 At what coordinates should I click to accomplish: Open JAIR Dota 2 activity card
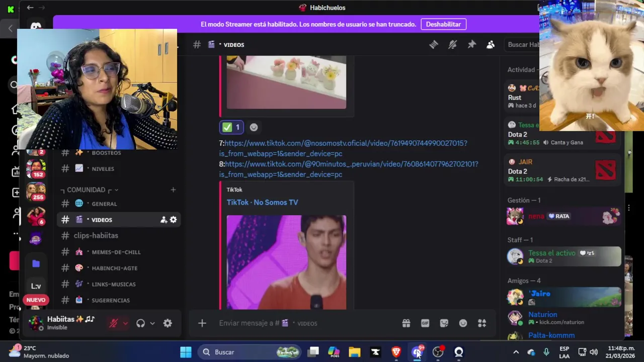[563, 171]
